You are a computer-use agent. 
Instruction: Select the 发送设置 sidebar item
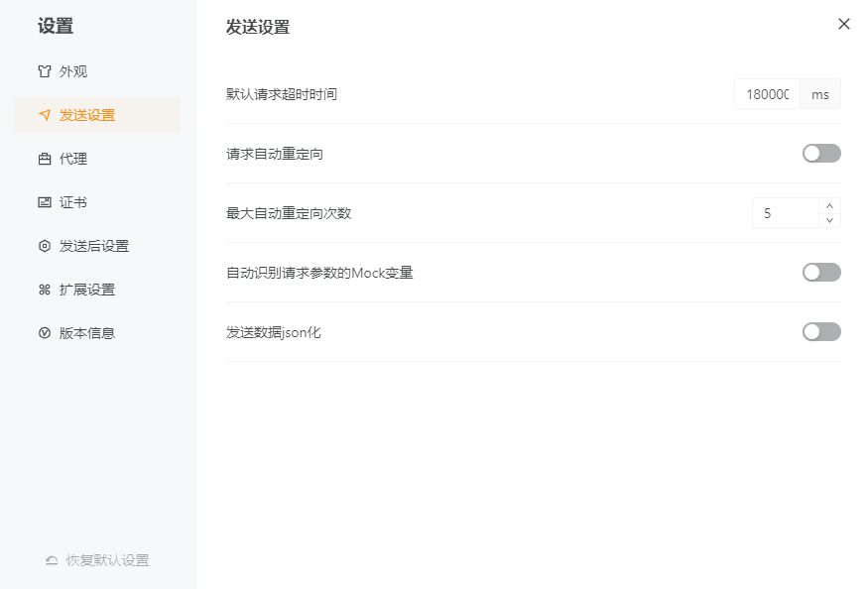(97, 115)
